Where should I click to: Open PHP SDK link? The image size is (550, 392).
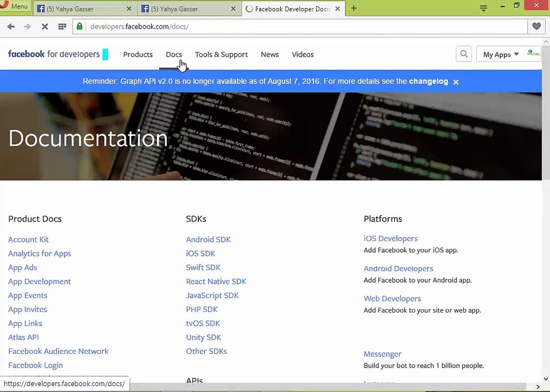(202, 310)
